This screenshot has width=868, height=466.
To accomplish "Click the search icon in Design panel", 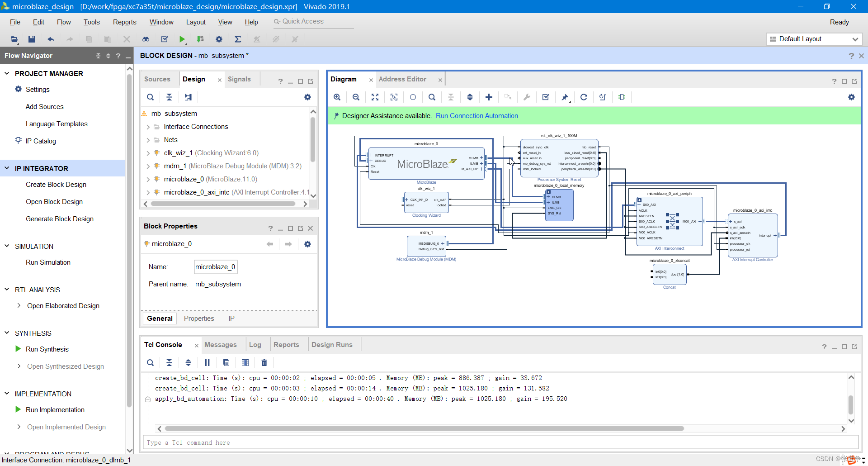I will 150,97.
